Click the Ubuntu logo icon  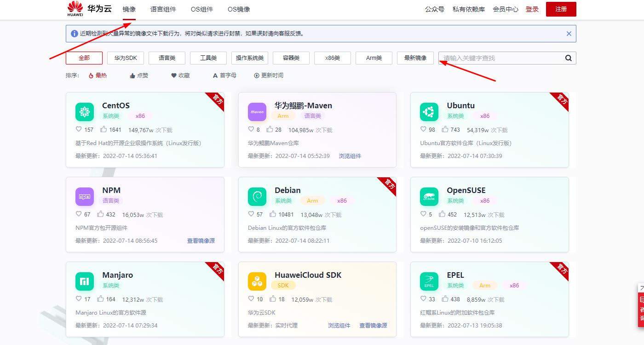click(x=429, y=112)
